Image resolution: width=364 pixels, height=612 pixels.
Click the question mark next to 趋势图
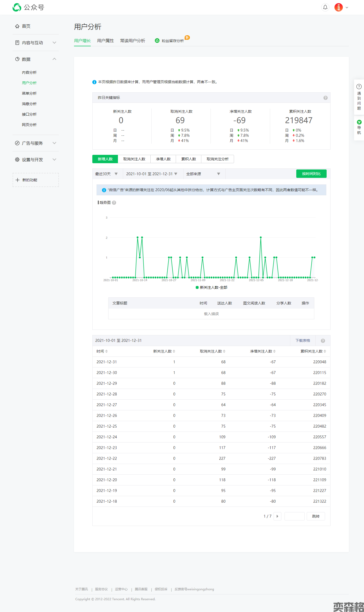point(114,203)
